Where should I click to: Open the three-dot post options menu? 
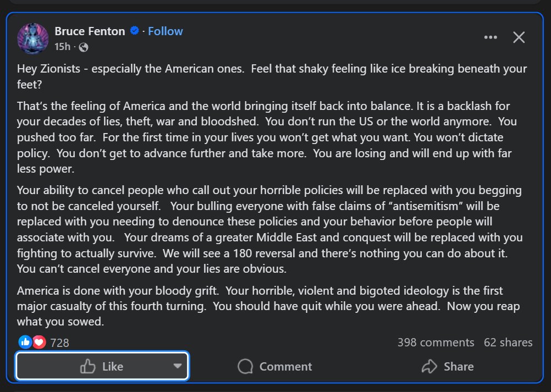coord(491,37)
